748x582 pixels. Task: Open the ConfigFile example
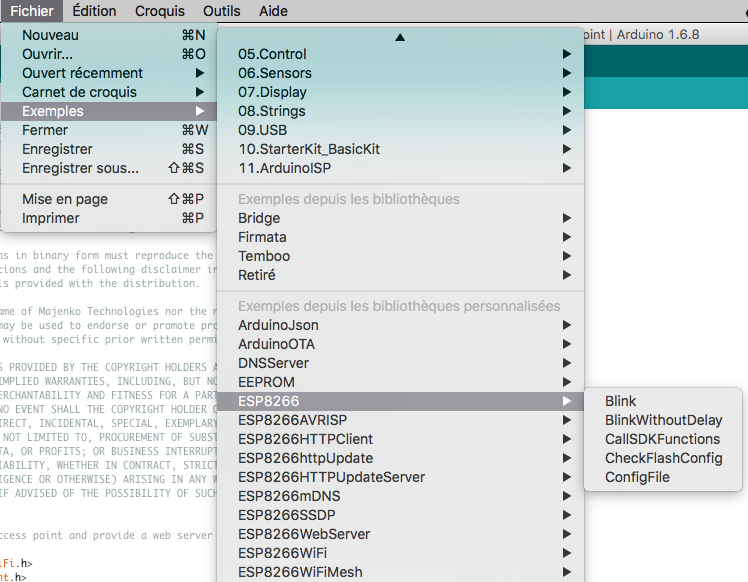click(x=663, y=478)
